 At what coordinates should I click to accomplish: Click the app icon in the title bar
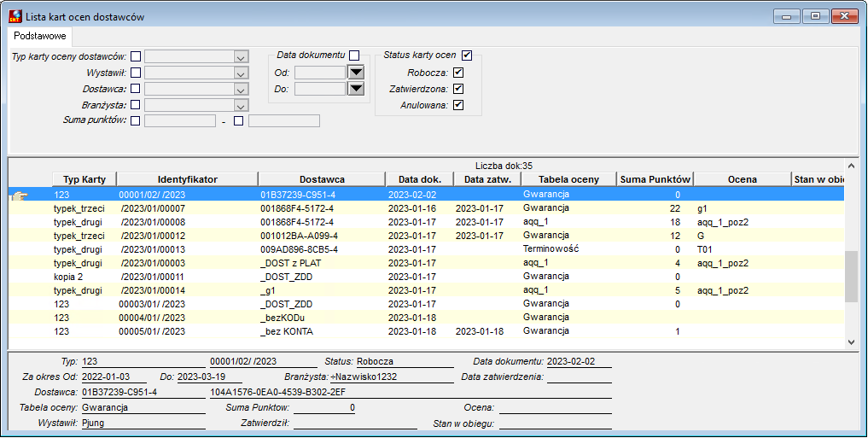click(x=15, y=16)
